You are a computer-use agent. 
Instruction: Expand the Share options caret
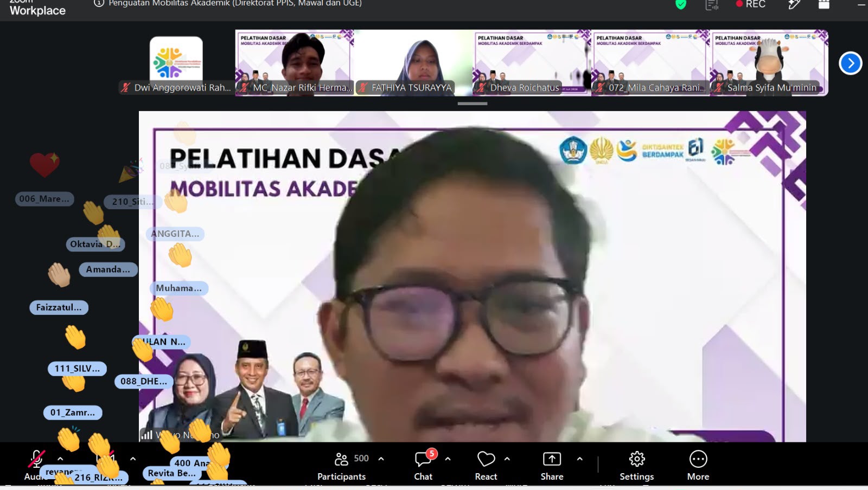point(580,459)
